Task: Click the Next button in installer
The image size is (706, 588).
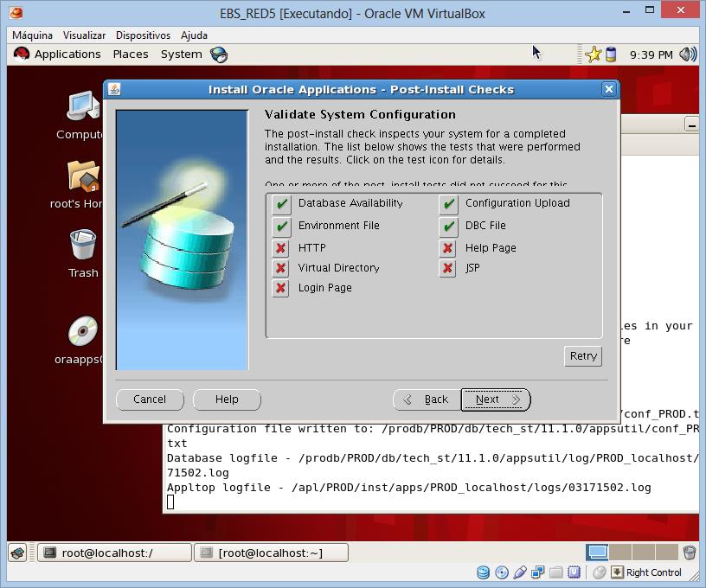Action: (496, 399)
